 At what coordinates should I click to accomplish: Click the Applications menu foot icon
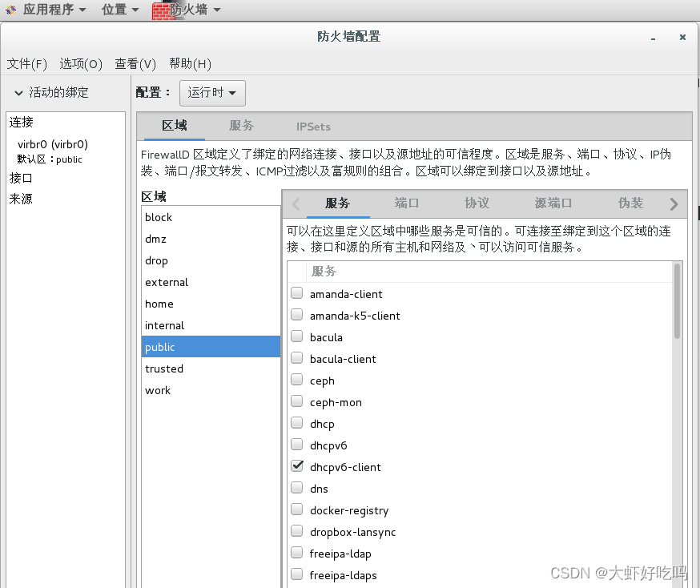pyautogui.click(x=10, y=10)
